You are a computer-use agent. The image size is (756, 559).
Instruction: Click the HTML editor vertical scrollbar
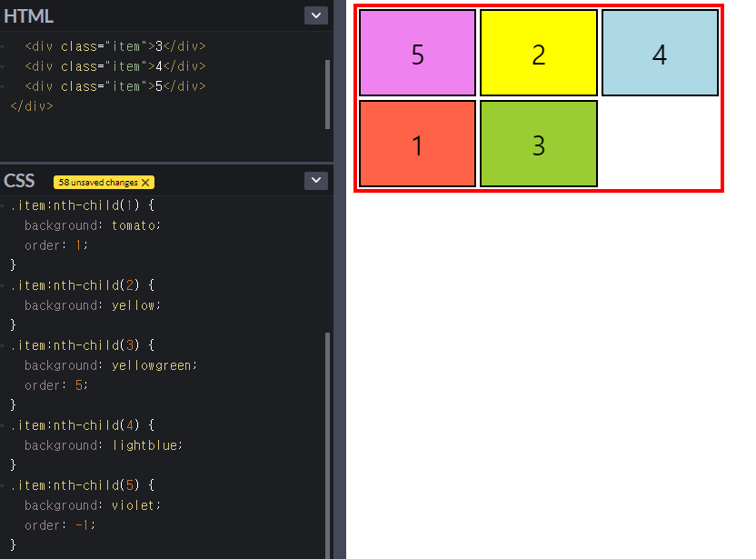328,95
